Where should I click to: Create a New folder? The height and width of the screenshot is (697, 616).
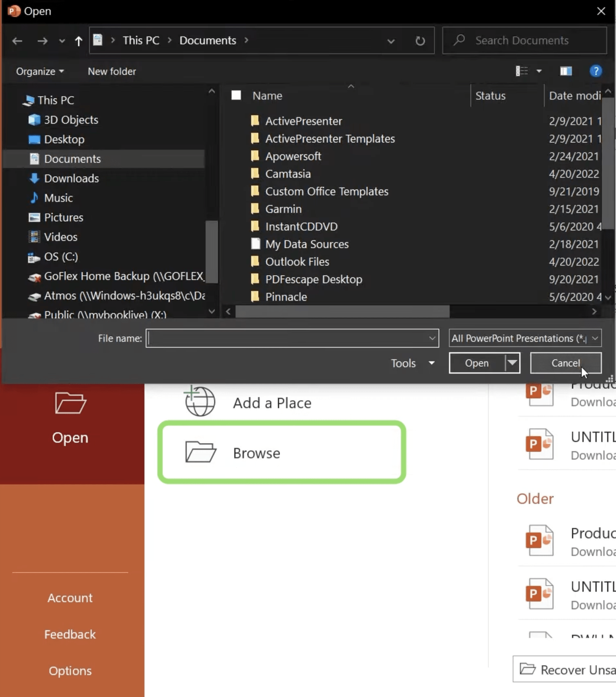pyautogui.click(x=112, y=71)
